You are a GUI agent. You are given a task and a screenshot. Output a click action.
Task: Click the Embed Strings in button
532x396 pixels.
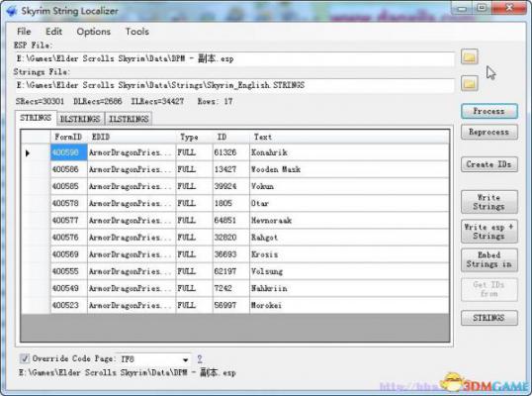pos(488,259)
